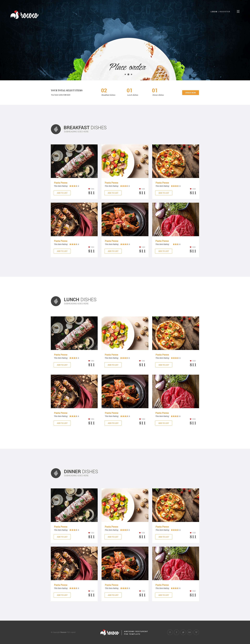Visit the Facebook icon in footer

pos(176,632)
